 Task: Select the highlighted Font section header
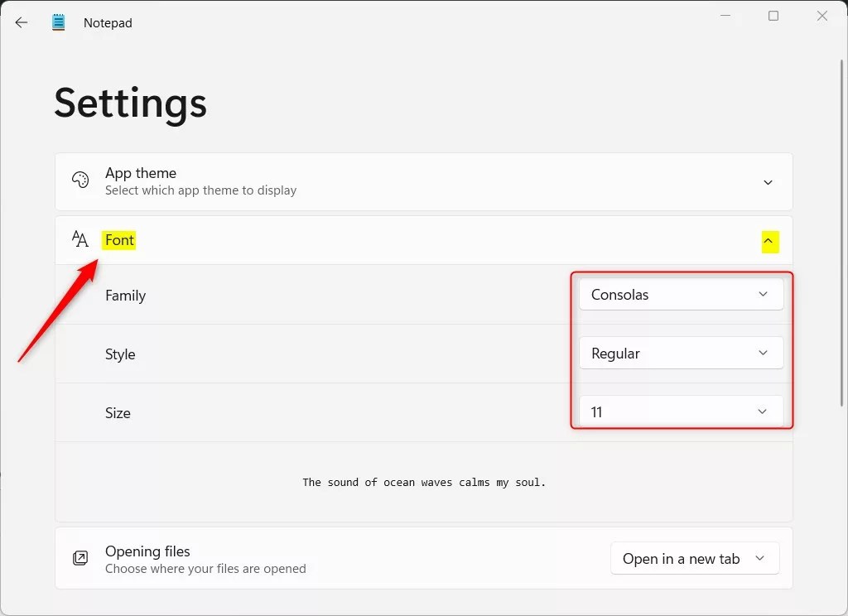pos(118,240)
